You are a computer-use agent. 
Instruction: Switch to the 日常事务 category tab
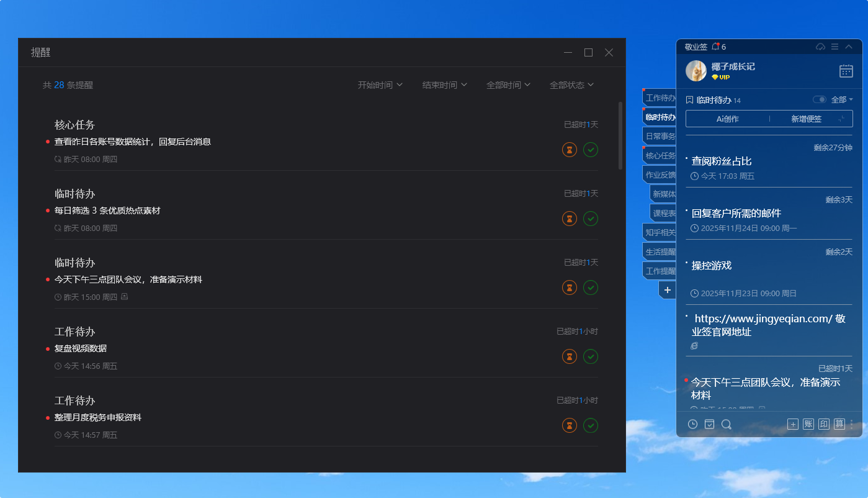pyautogui.click(x=660, y=136)
